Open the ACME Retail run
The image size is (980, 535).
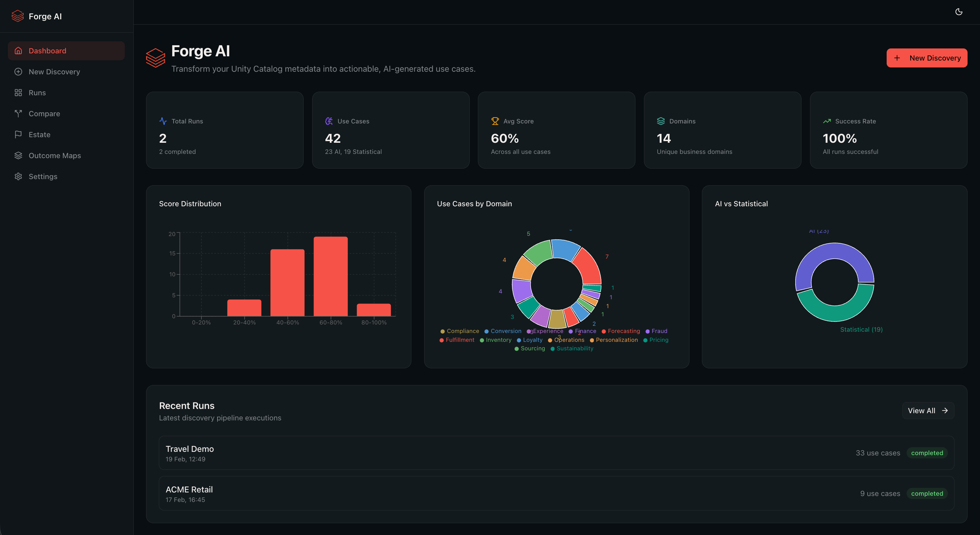click(556, 493)
